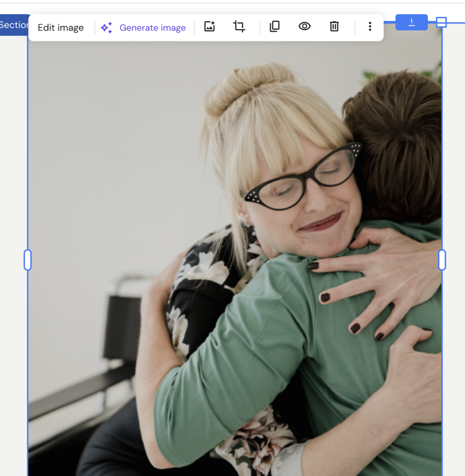Viewport: 465px width, 476px height.
Task: Click the Generate image text link
Action: 153,28
